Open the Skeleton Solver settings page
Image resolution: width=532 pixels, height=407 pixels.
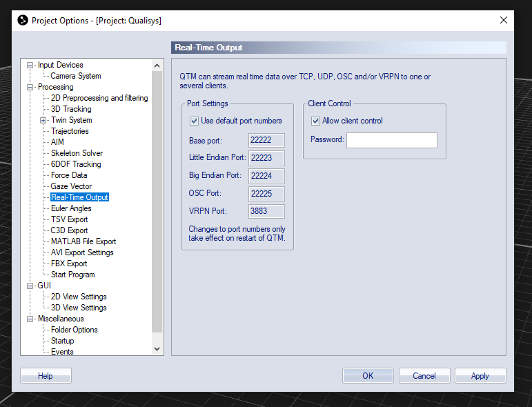77,153
